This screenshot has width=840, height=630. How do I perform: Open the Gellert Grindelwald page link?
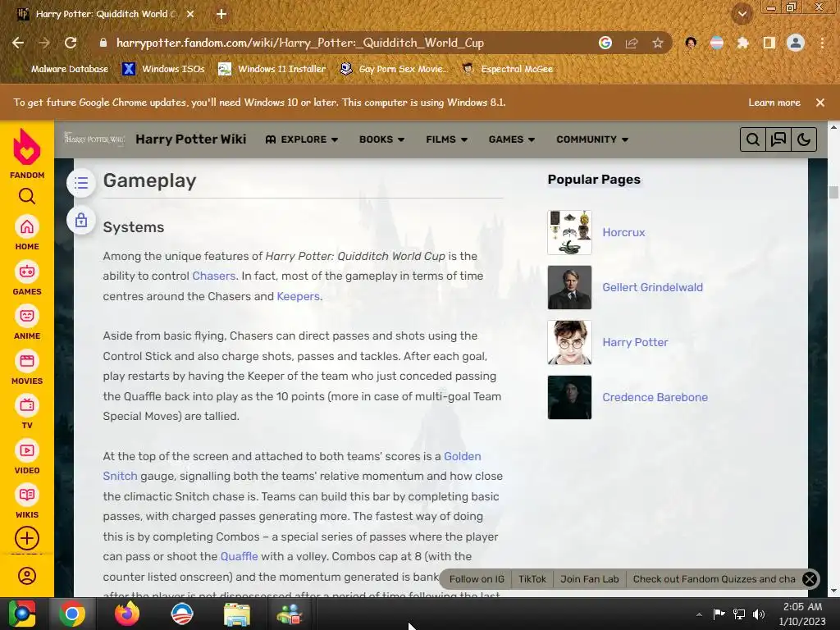pos(652,288)
